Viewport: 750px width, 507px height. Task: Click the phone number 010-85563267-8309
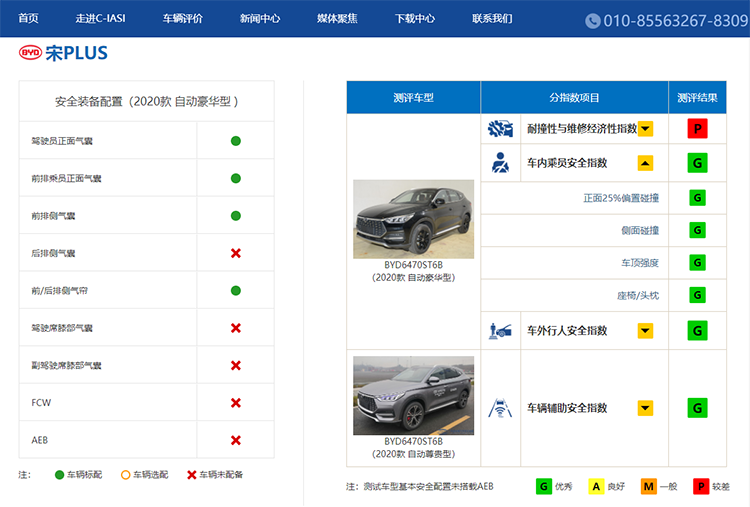tap(676, 21)
